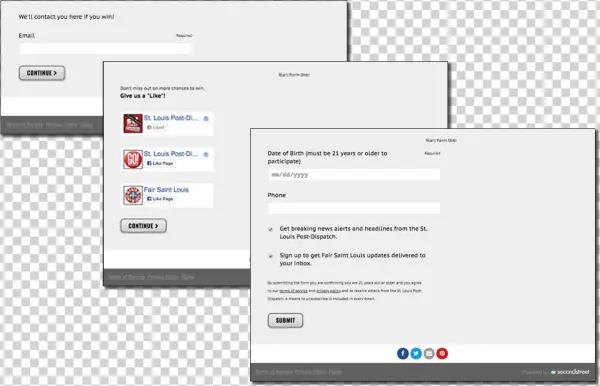This screenshot has height=386, width=600.
Task: Toggle breaking news alerts checkbox
Action: 271,230
